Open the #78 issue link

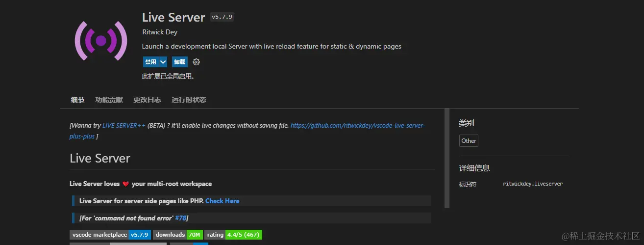coord(180,218)
